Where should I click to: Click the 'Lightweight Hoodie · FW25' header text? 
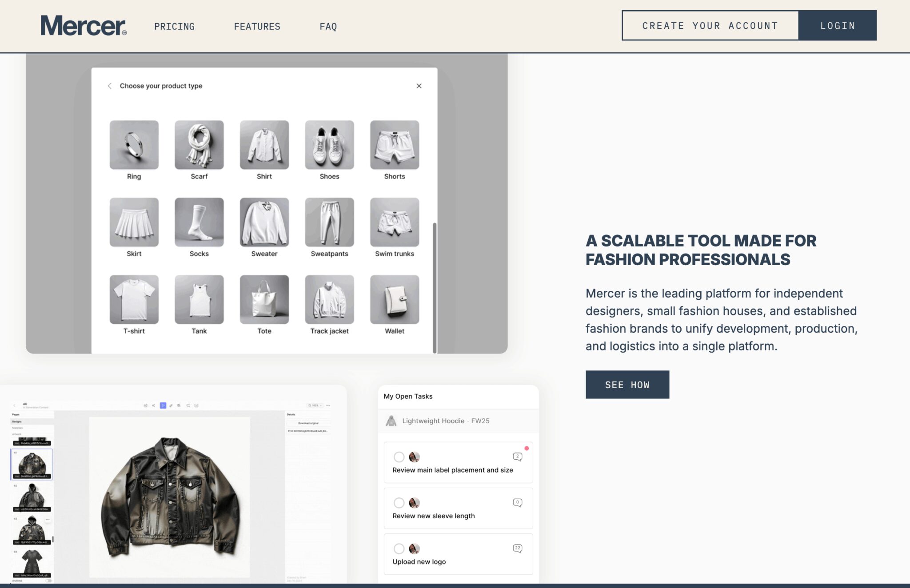pos(446,421)
